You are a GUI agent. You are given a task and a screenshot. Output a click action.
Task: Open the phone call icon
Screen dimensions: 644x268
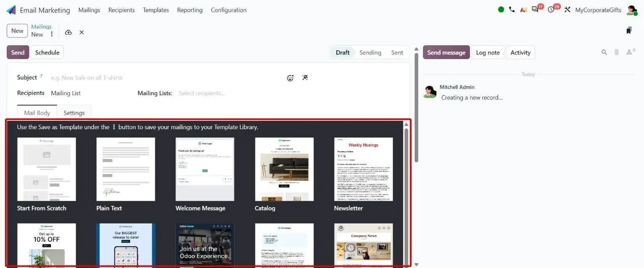512,10
